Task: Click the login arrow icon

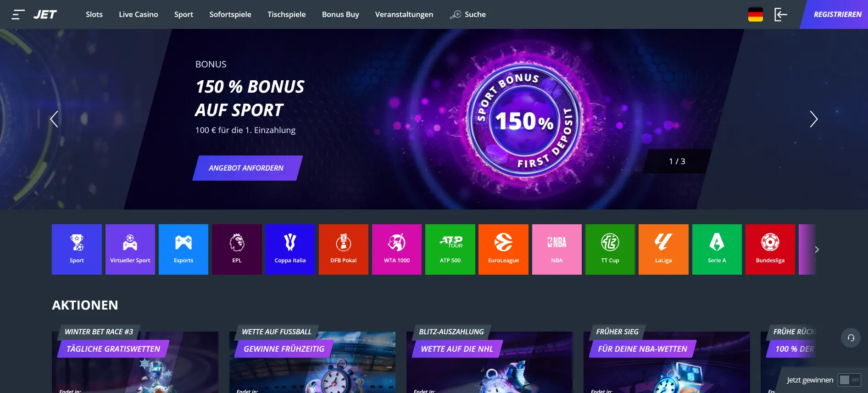Action: tap(780, 15)
